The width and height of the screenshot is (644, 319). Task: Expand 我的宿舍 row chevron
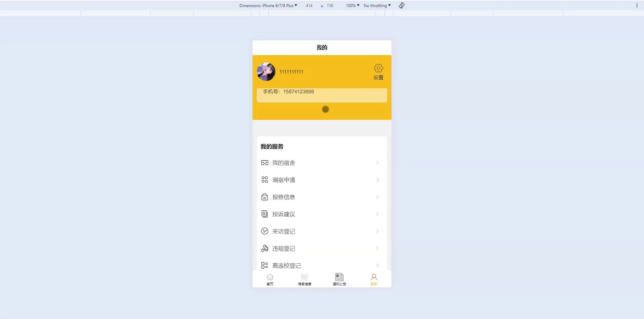click(377, 163)
